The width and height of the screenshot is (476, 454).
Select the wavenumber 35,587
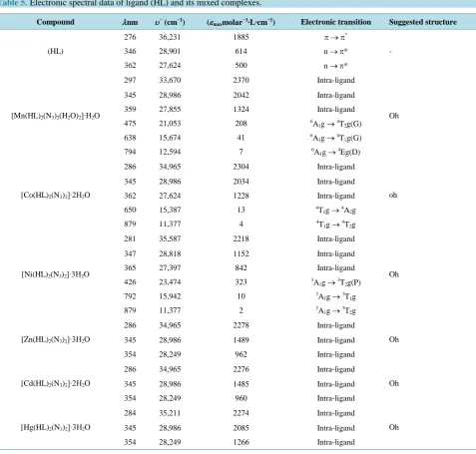tap(170, 238)
